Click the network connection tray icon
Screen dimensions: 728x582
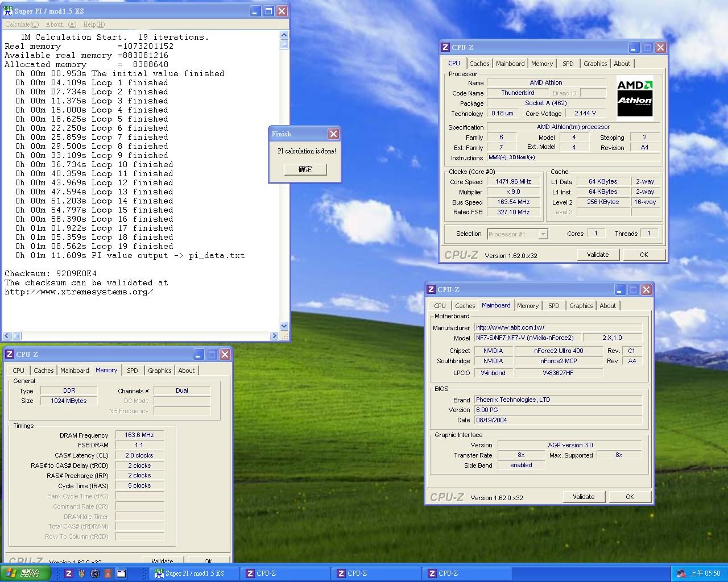tap(681, 573)
